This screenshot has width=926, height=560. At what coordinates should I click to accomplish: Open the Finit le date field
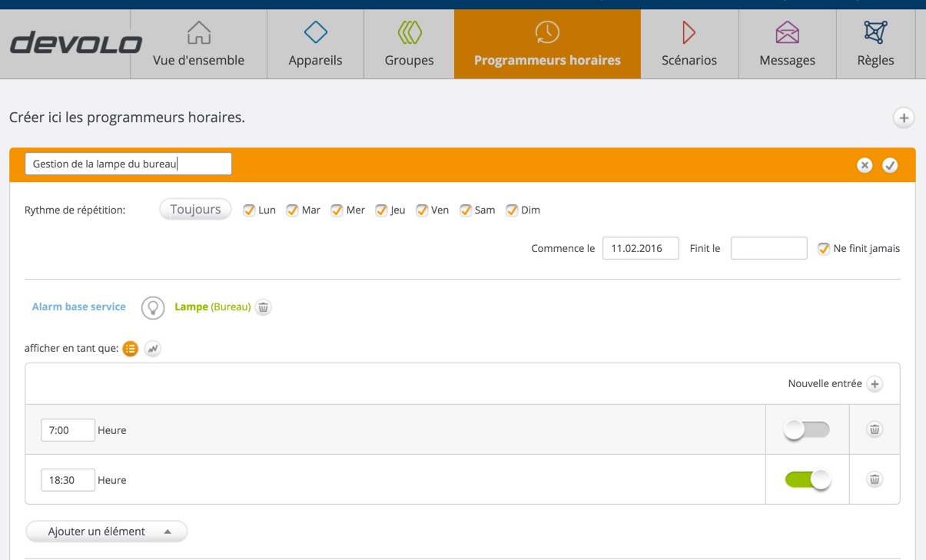(768, 249)
